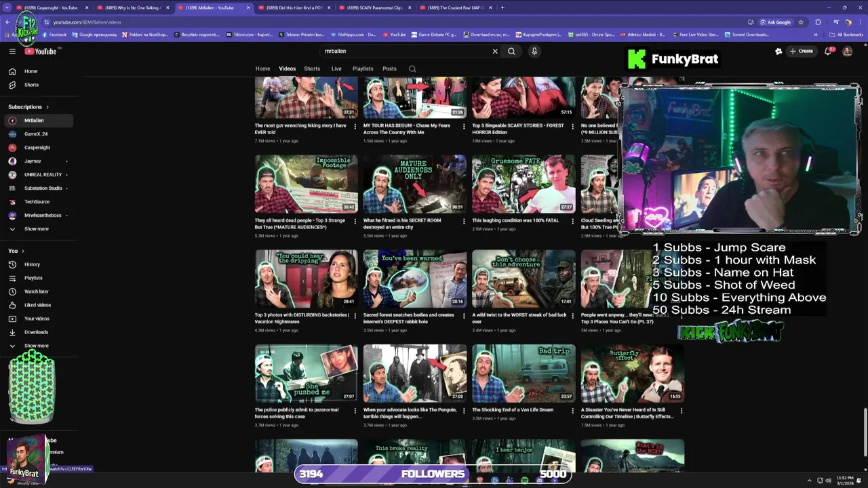Viewport: 868px width, 488px height.
Task: Open Impossible Footage video thumbnail
Action: [306, 184]
